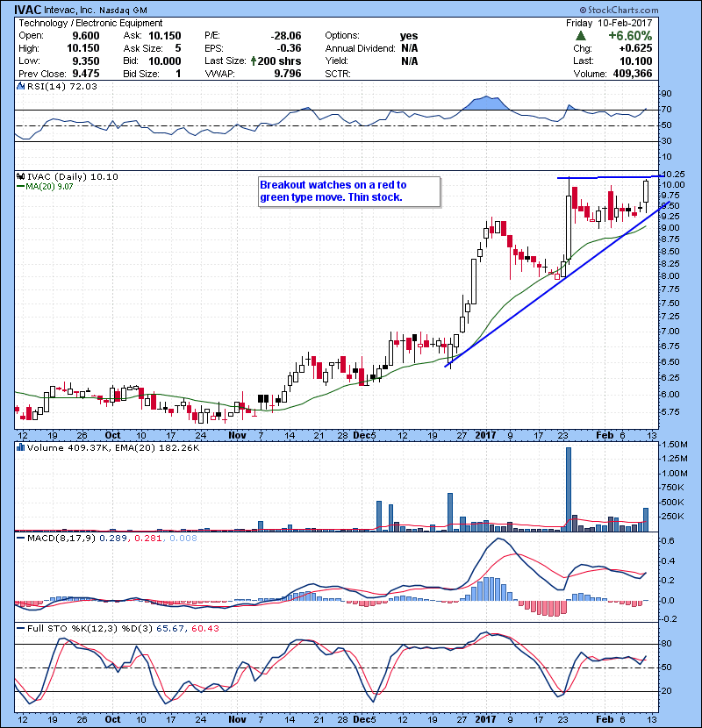The width and height of the screenshot is (702, 728).
Task: Click the Yield N/A value
Action: pyautogui.click(x=409, y=61)
